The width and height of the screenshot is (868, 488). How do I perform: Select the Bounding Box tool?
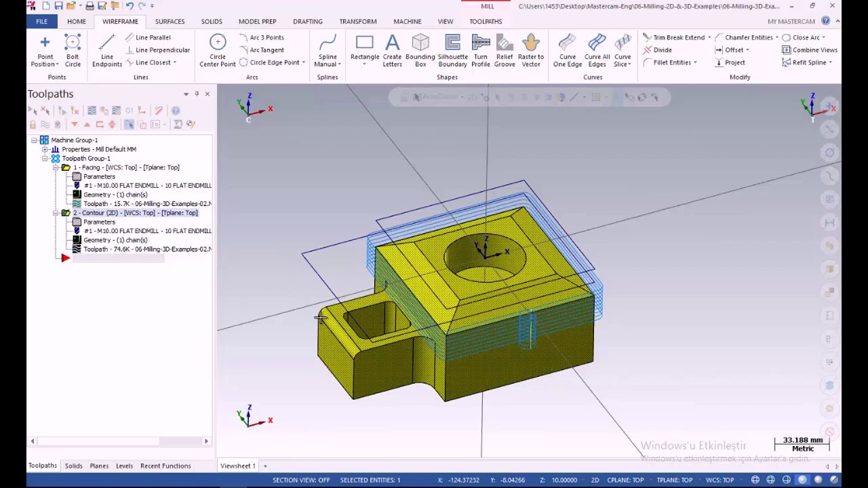420,51
